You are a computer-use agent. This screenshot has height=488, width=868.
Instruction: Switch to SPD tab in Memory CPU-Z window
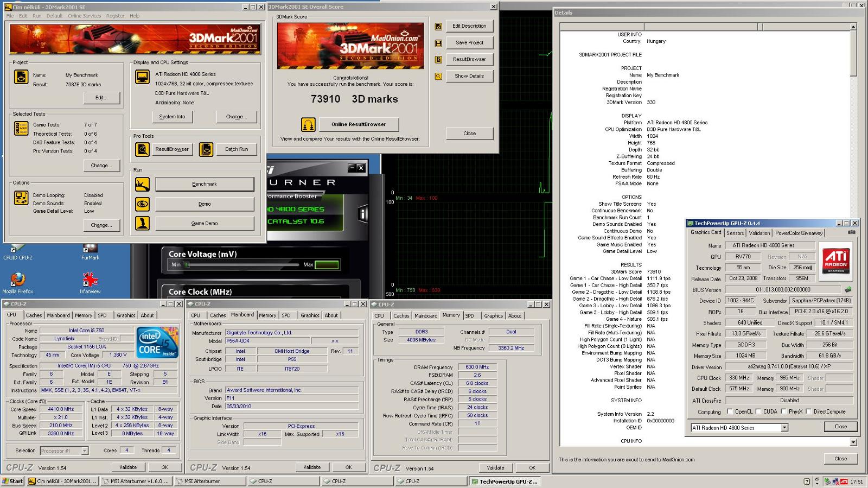click(x=469, y=316)
